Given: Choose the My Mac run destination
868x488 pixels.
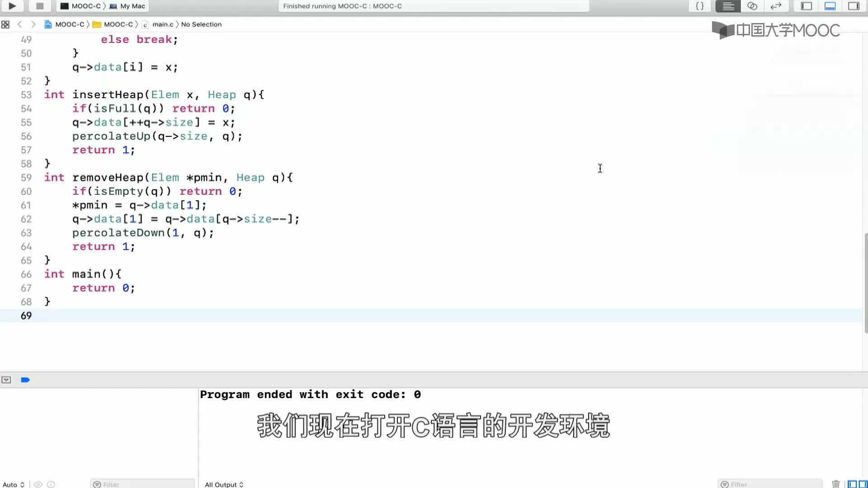Looking at the screenshot, I should coord(127,6).
